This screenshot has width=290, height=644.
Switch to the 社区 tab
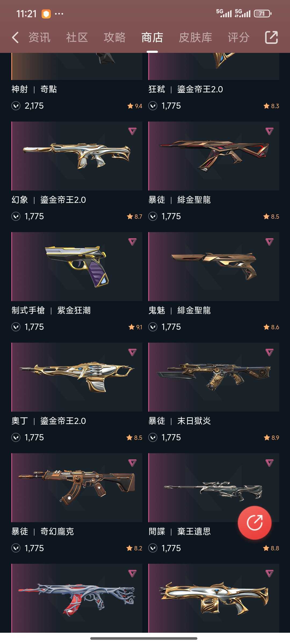tap(77, 37)
